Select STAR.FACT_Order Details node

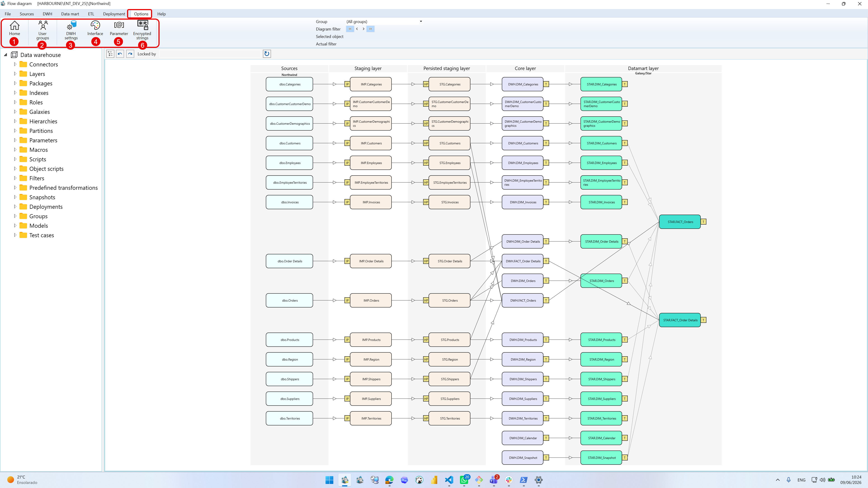(x=680, y=320)
